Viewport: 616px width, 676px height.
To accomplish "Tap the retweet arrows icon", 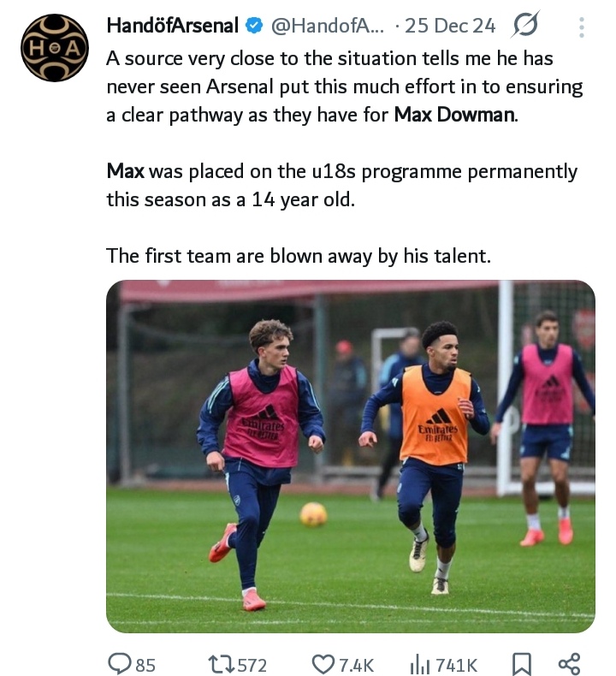I will [218, 663].
